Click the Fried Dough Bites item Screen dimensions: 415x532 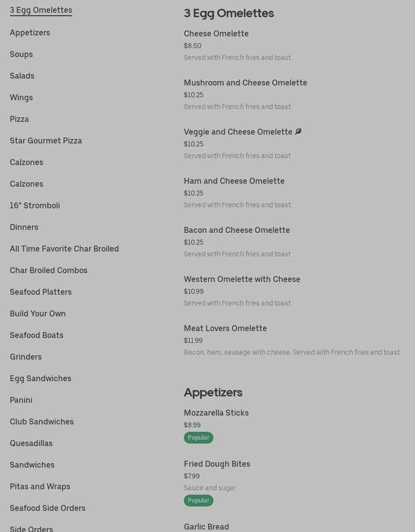(217, 464)
